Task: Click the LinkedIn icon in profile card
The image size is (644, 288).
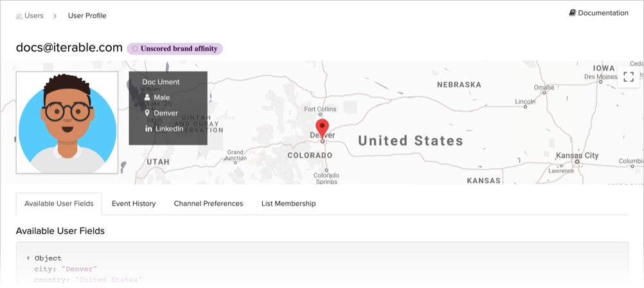Action: (x=148, y=129)
